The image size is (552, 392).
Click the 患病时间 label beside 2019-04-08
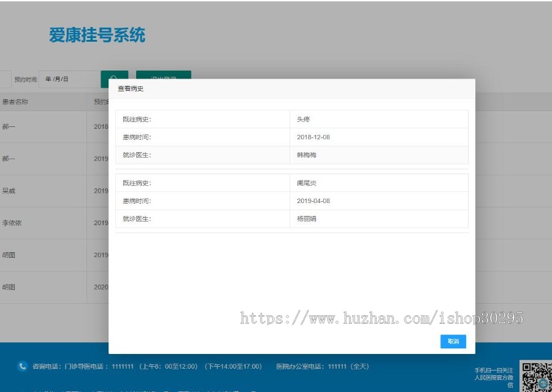(137, 201)
